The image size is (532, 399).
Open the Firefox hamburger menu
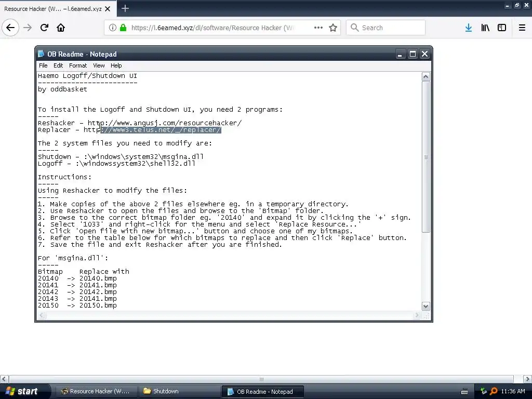[522, 28]
